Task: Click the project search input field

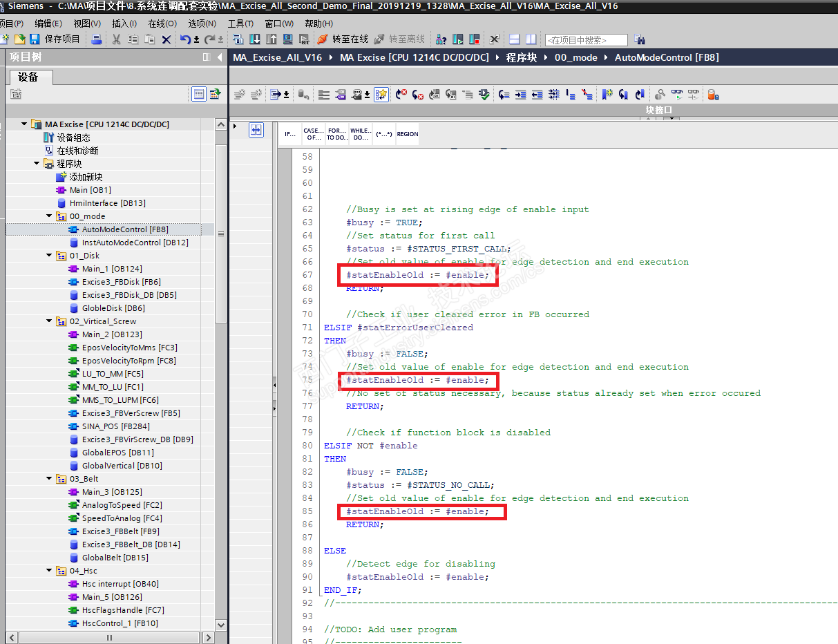Action: (x=586, y=40)
